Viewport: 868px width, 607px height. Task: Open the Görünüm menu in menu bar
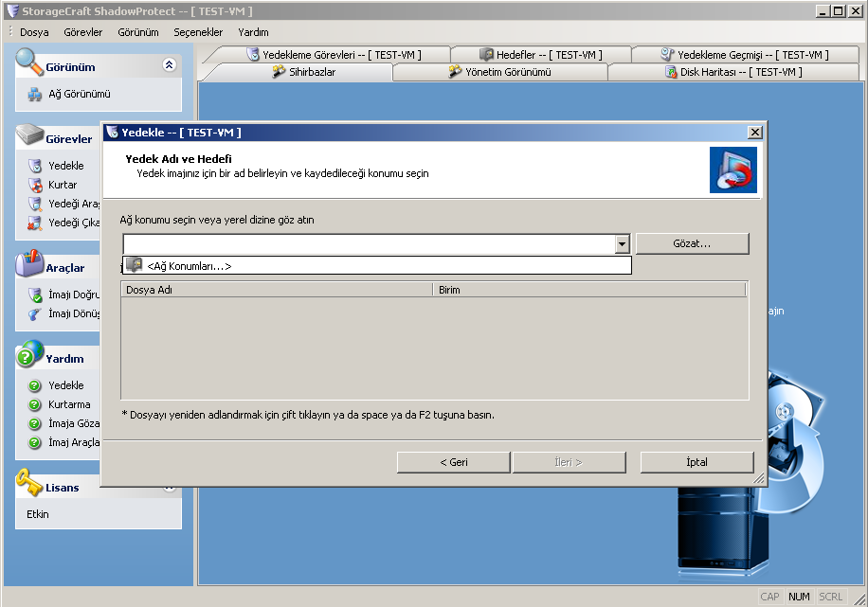pos(137,32)
